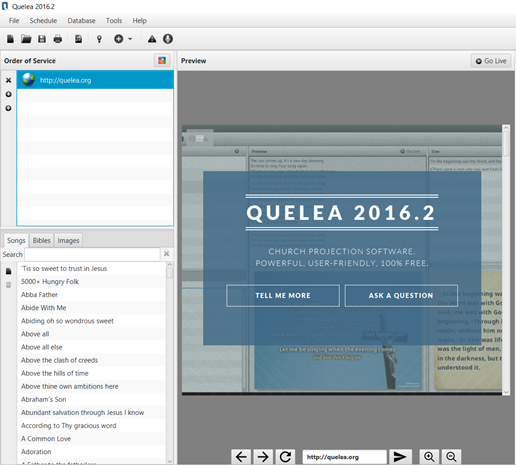Click the song Search input field
Screen dimensions: 516x465
click(x=92, y=254)
